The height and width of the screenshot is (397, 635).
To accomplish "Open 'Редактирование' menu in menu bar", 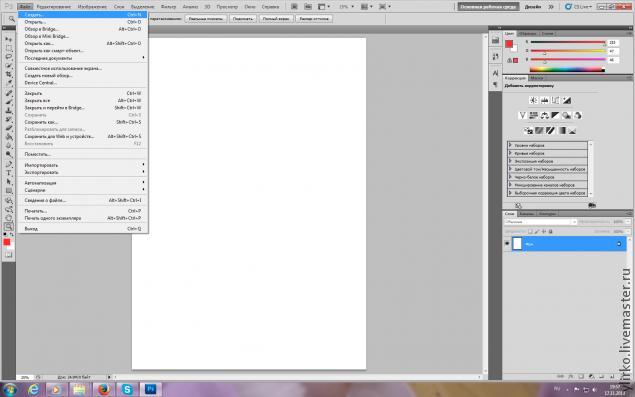I will click(x=53, y=7).
